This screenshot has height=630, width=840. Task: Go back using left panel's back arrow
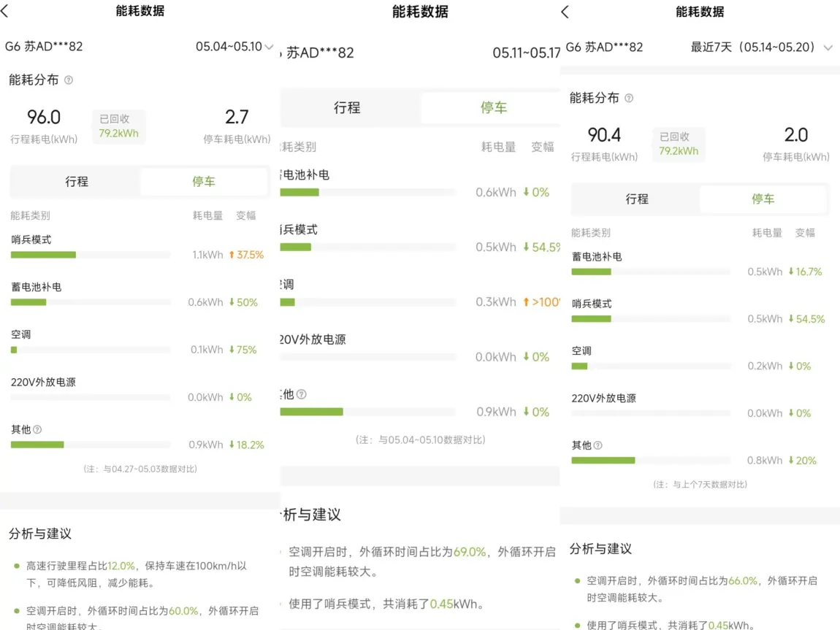5,11
